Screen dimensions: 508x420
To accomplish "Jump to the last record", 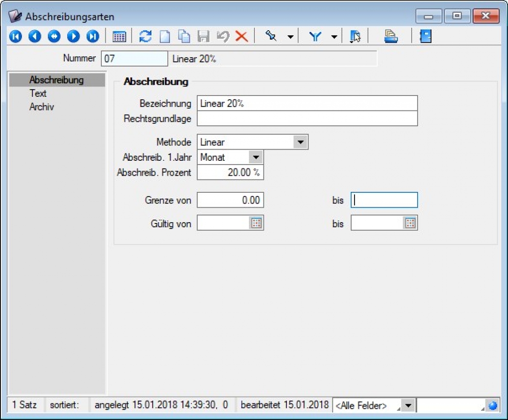I will (92, 36).
